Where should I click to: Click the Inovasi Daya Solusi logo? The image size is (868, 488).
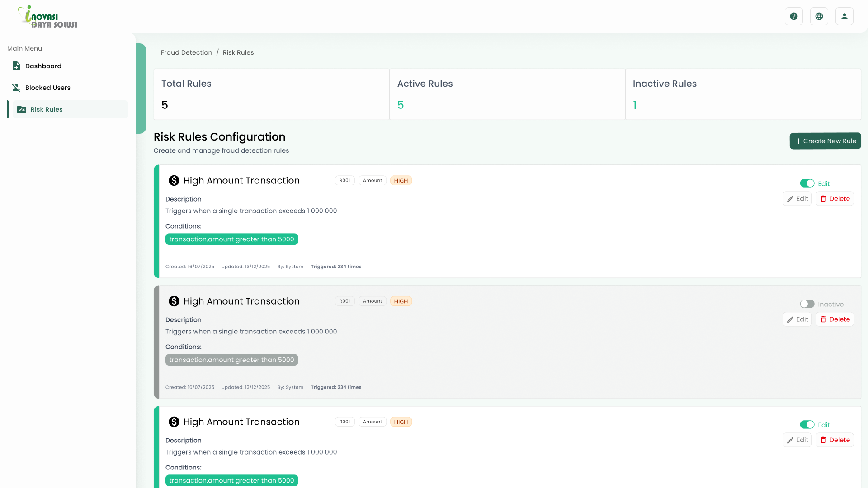point(47,17)
